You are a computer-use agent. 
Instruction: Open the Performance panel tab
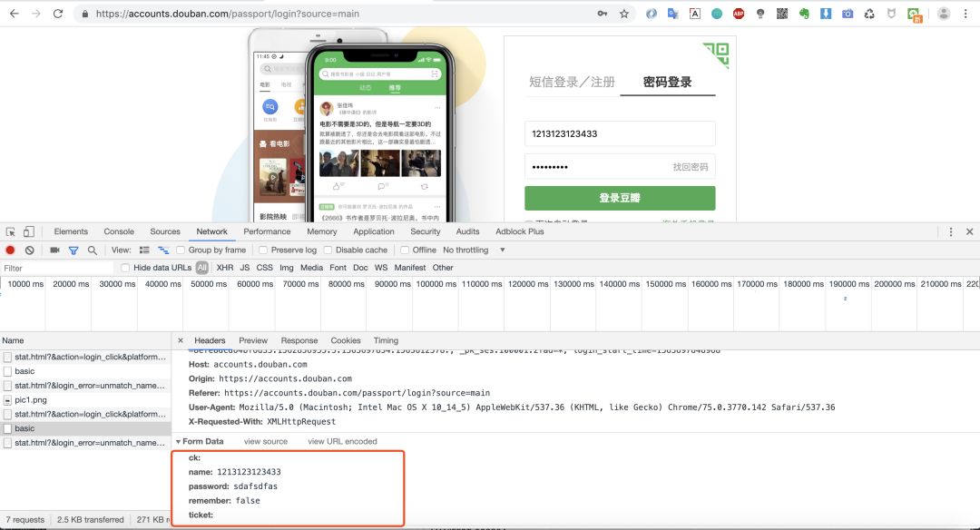(267, 232)
